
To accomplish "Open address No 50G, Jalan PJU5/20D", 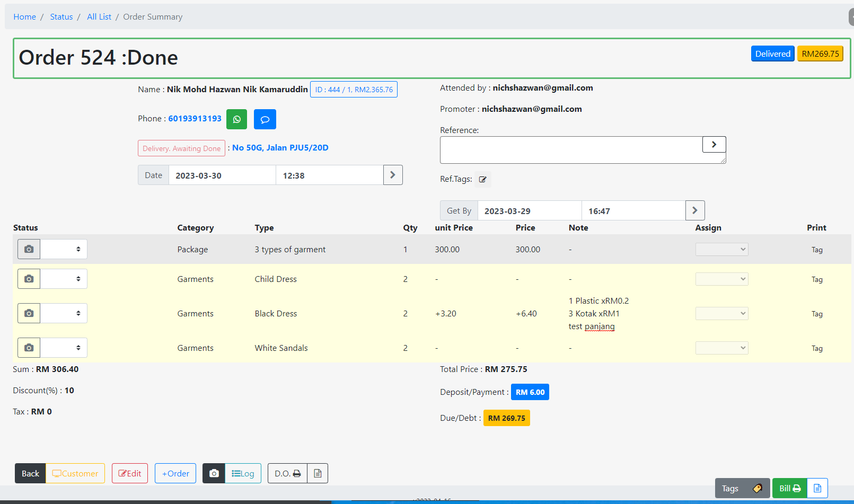I will click(280, 148).
